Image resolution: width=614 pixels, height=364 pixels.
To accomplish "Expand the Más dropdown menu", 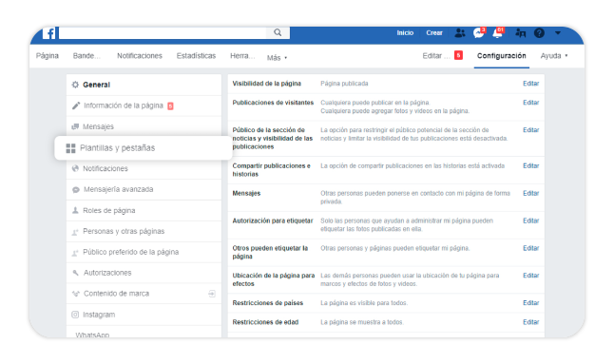I will point(277,58).
